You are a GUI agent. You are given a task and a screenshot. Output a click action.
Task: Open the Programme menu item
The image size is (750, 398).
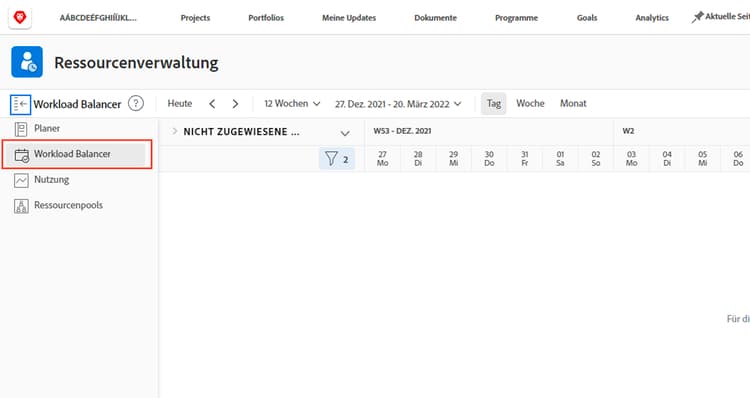click(516, 18)
